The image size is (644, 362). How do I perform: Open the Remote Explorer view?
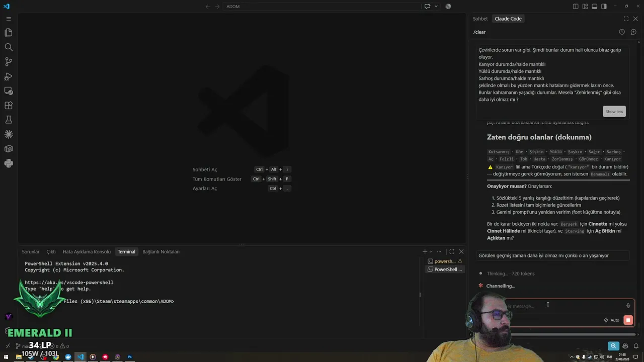9,91
